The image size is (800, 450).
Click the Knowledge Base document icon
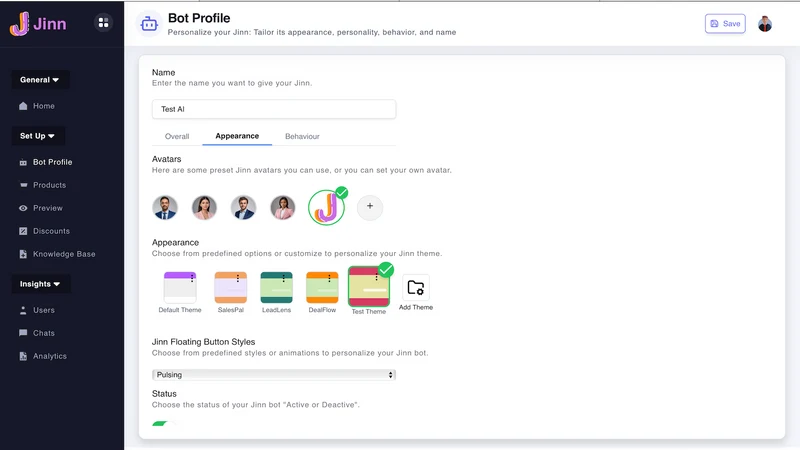(23, 254)
